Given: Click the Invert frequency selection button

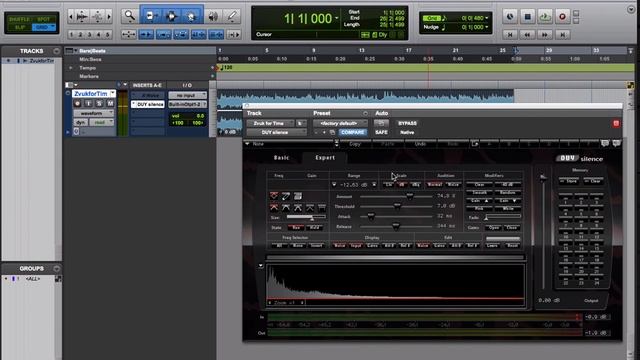Looking at the screenshot, I should click(316, 245).
